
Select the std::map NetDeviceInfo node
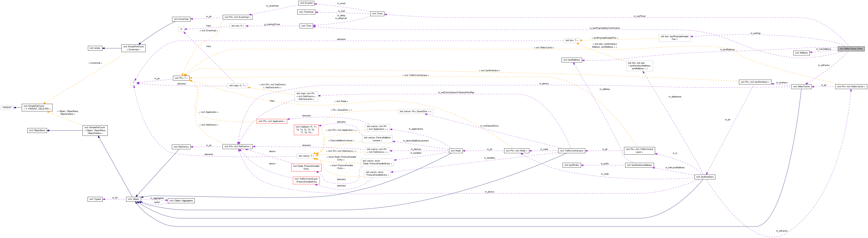tap(306, 96)
